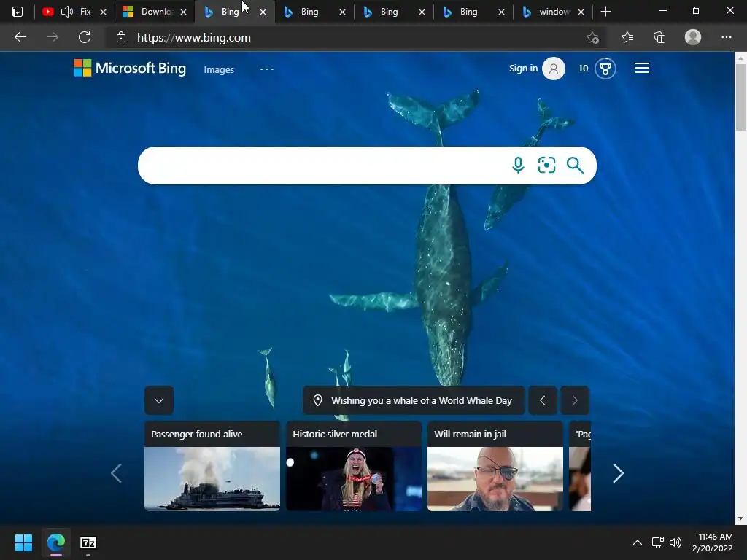
Task: Open Historic silver medal news card
Action: click(354, 466)
